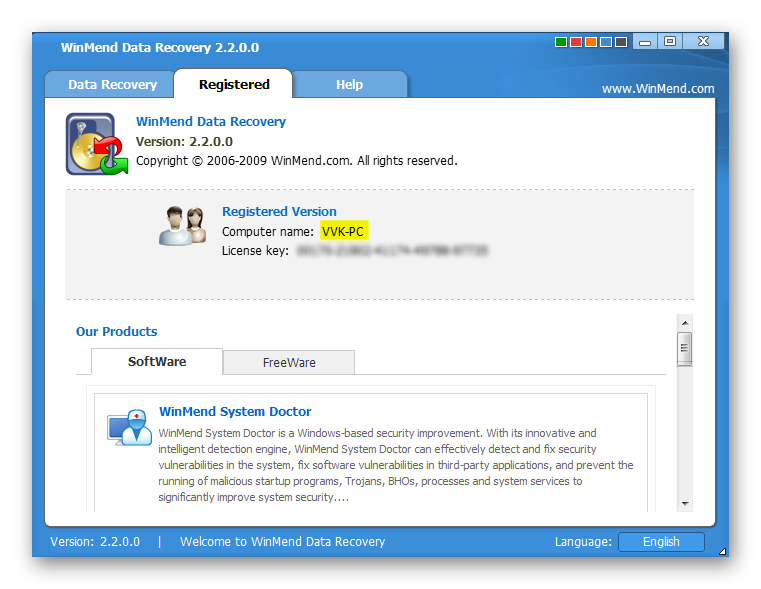761x589 pixels.
Task: Click the WinMend Data Recovery heading link
Action: tap(211, 121)
